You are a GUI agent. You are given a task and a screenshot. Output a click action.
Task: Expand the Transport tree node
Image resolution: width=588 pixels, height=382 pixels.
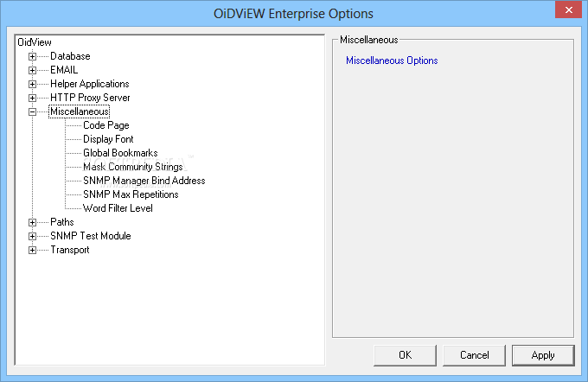coord(32,251)
